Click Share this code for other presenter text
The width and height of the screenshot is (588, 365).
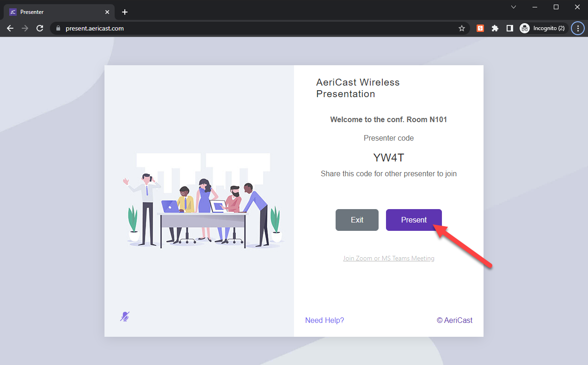tap(389, 174)
